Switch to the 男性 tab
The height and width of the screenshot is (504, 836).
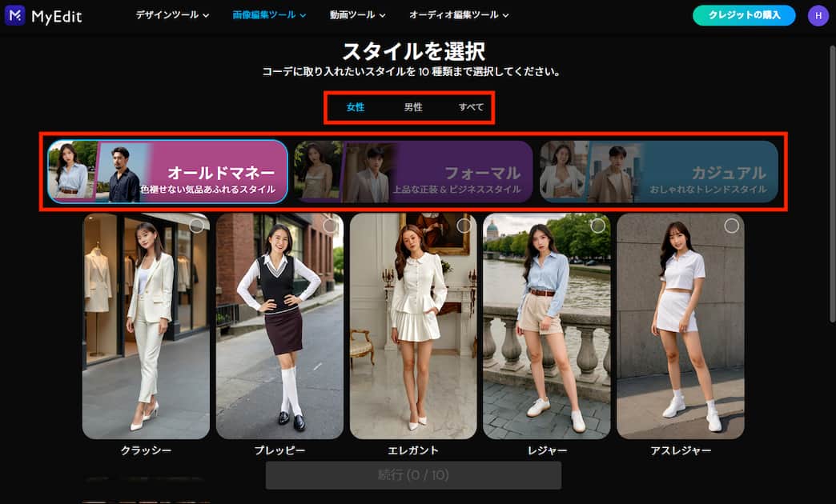tap(413, 107)
